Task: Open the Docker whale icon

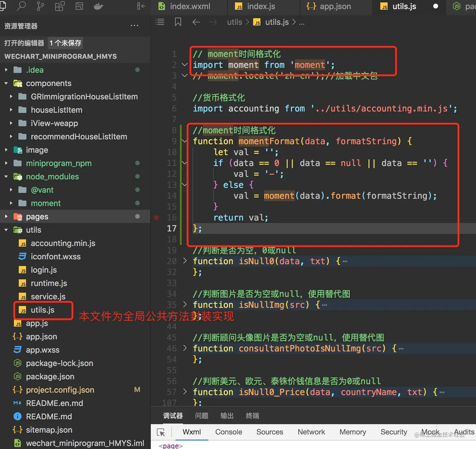Action: point(99,6)
